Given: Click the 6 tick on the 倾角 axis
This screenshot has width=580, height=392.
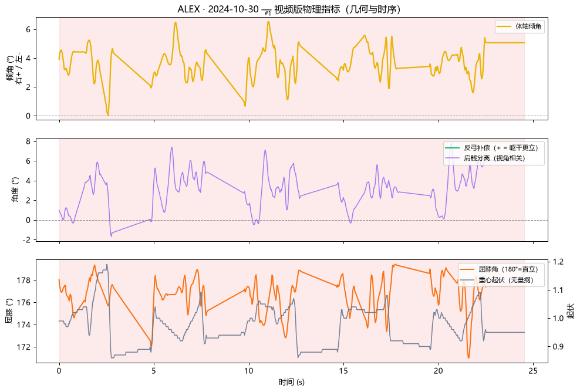Looking at the screenshot, I should pyautogui.click(x=28, y=29).
